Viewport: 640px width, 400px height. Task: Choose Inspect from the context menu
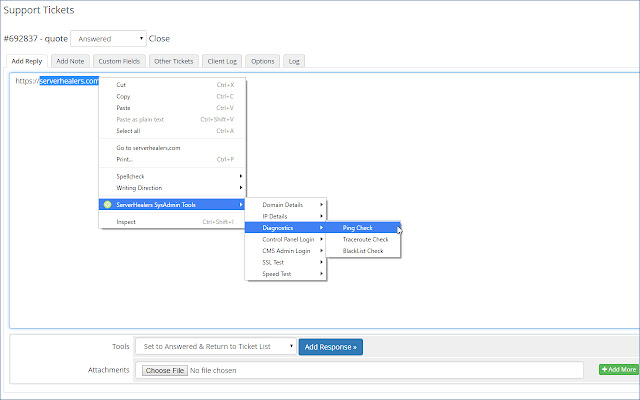[x=172, y=222]
